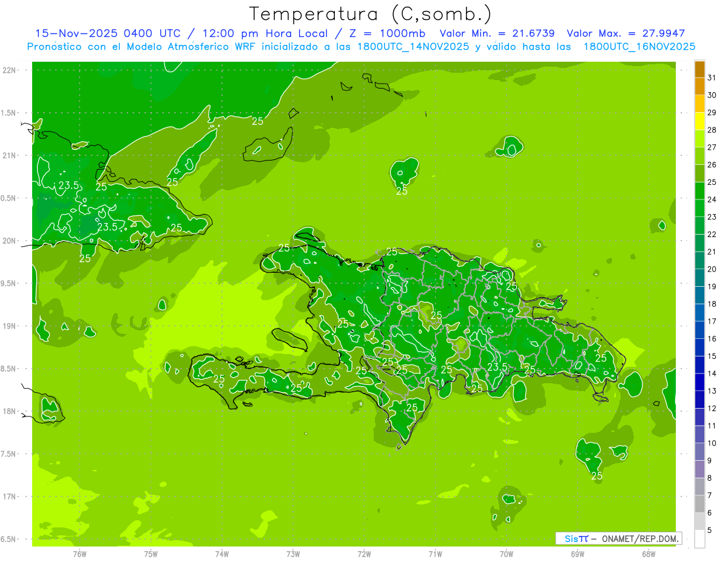Viewport: 728px width, 562px height.
Task: Click the 14 label on the colorbar
Action: pyautogui.click(x=712, y=373)
